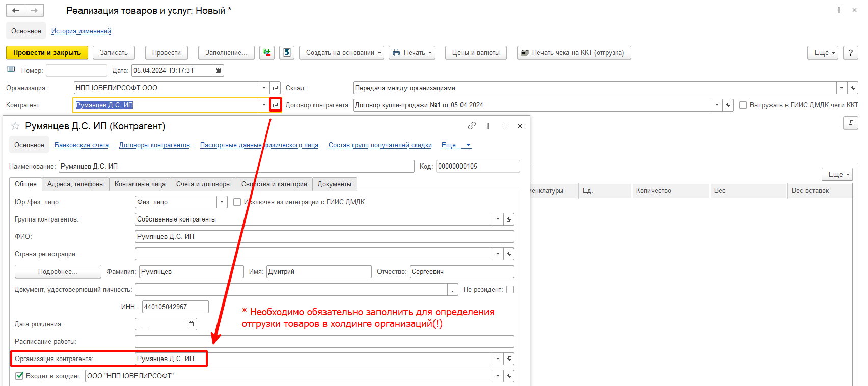Expand the holding organization dropdown
Screen dimensions: 868x386
[498, 376]
